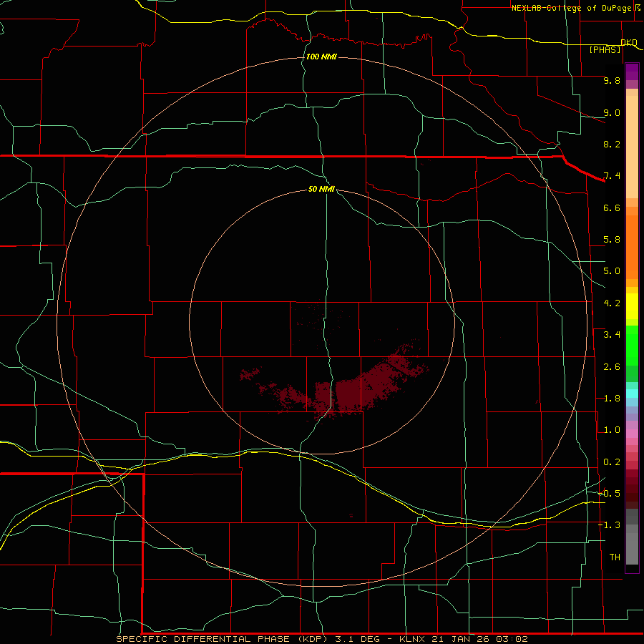Pick the bright yellow color bar segment
Image resolution: width=644 pixels, height=644 pixels.
632,306
